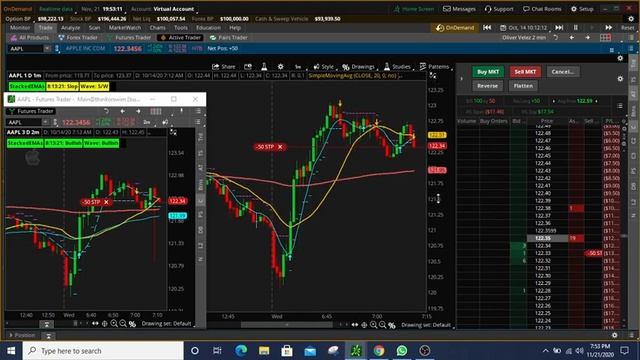Go to Home Screen
The width and height of the screenshot is (640, 360).
click(414, 9)
